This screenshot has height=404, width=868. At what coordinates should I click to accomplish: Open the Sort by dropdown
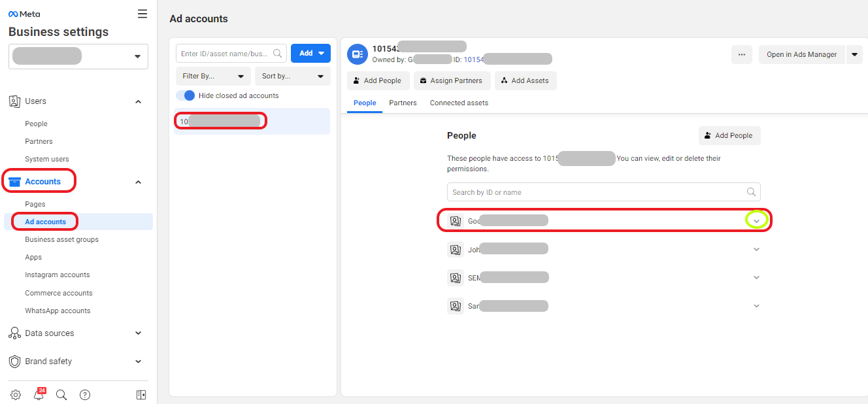tap(293, 76)
